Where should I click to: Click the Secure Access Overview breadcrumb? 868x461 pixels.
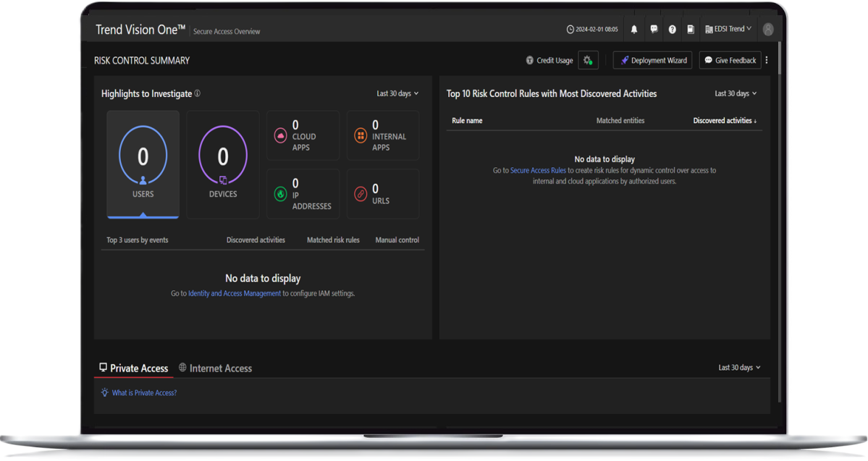point(227,32)
